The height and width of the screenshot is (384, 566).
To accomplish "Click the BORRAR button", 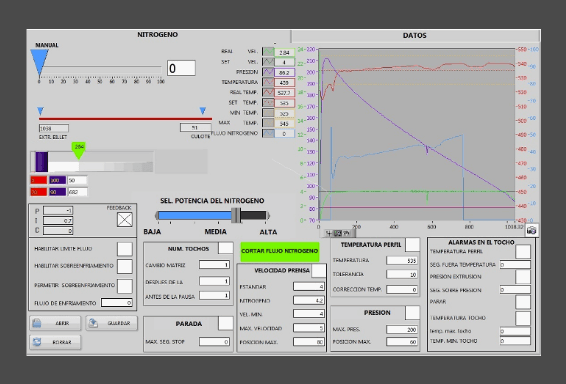I will [55, 342].
